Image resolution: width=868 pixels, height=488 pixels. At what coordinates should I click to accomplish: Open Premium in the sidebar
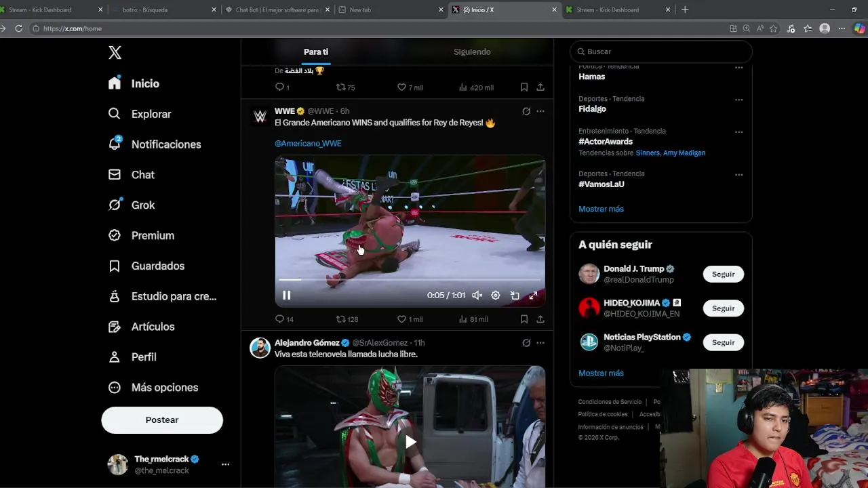point(141,235)
